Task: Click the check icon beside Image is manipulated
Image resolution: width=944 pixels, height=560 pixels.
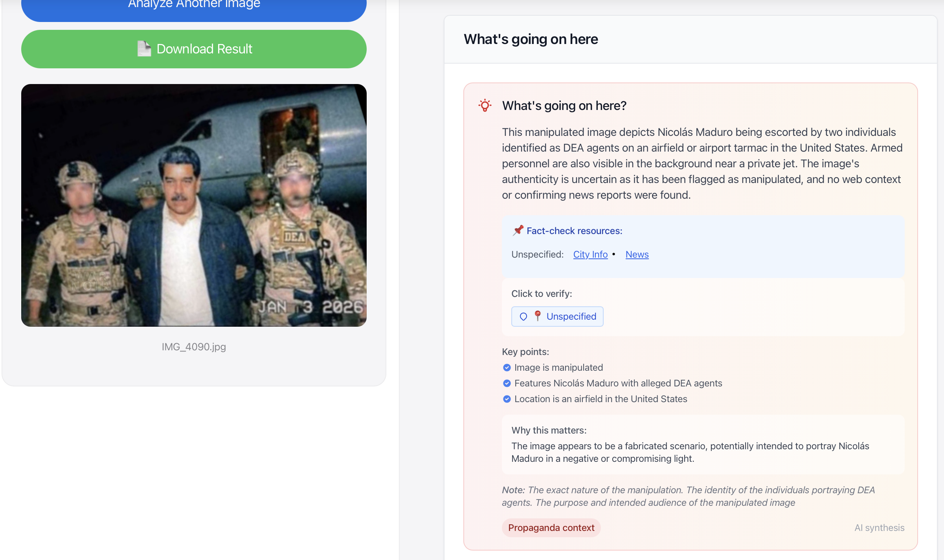Action: (x=507, y=368)
